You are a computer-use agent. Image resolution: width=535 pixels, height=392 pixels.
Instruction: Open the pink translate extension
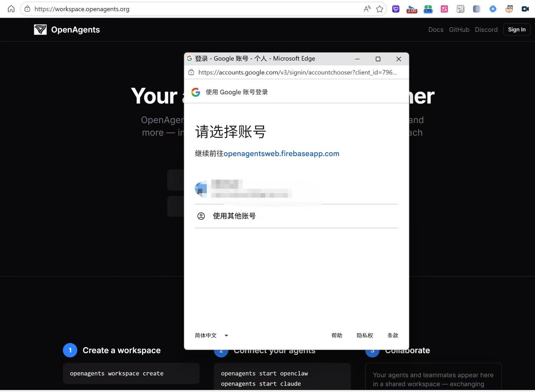pos(444,9)
